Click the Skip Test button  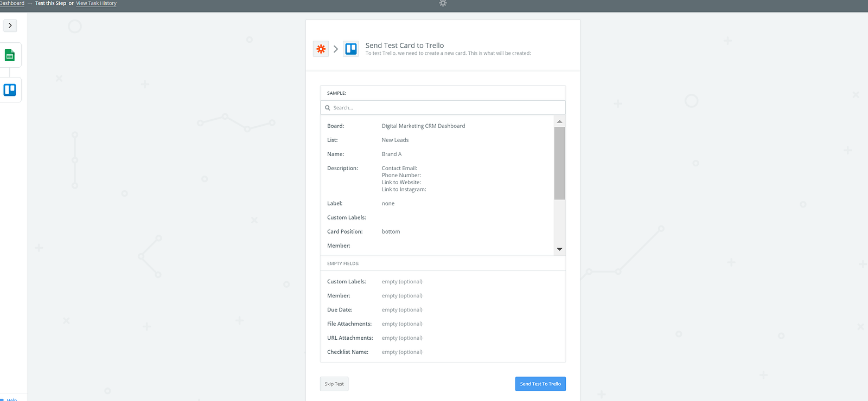point(334,384)
